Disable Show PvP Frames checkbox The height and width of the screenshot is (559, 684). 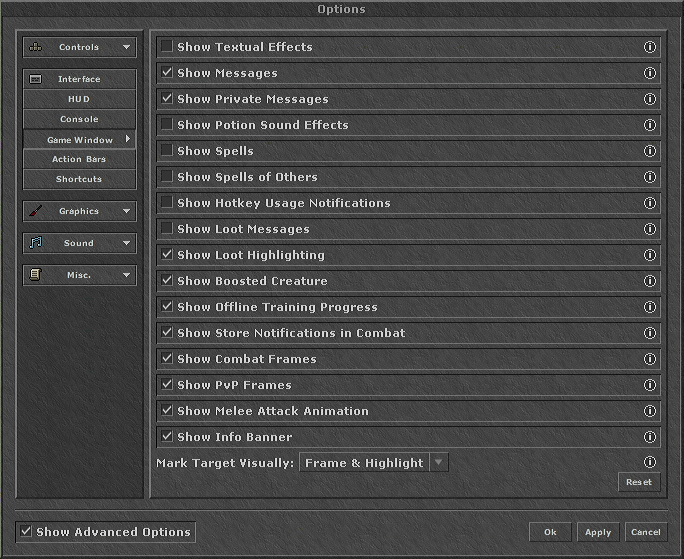(167, 384)
